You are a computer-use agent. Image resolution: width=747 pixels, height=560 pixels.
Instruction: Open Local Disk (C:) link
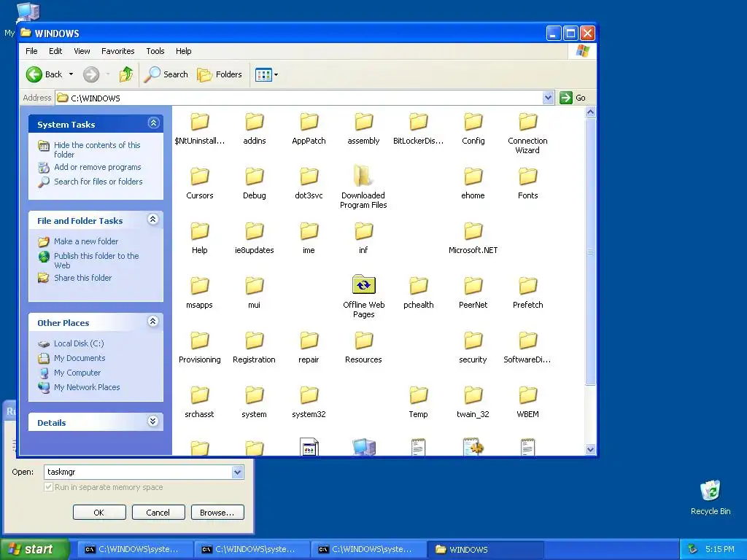coord(79,343)
